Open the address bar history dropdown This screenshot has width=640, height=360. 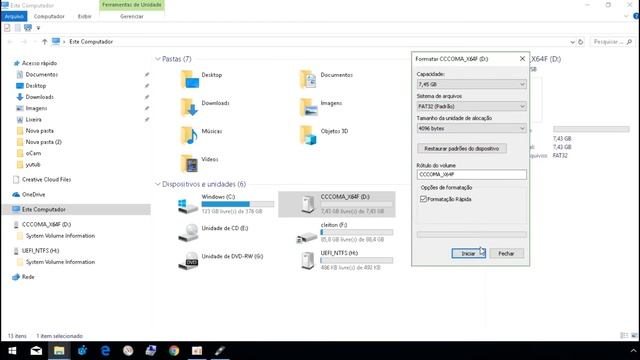572,42
